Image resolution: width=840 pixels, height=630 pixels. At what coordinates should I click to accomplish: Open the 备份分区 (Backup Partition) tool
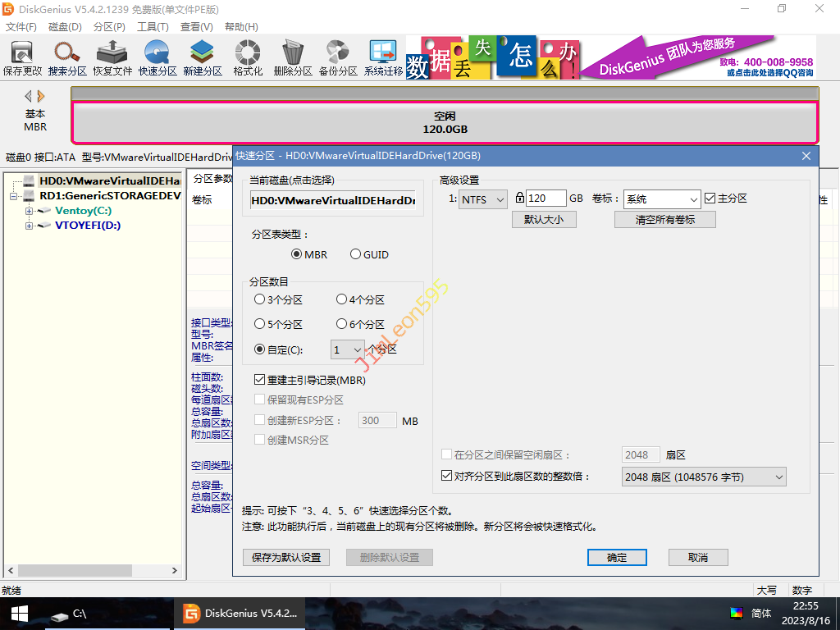(x=338, y=58)
